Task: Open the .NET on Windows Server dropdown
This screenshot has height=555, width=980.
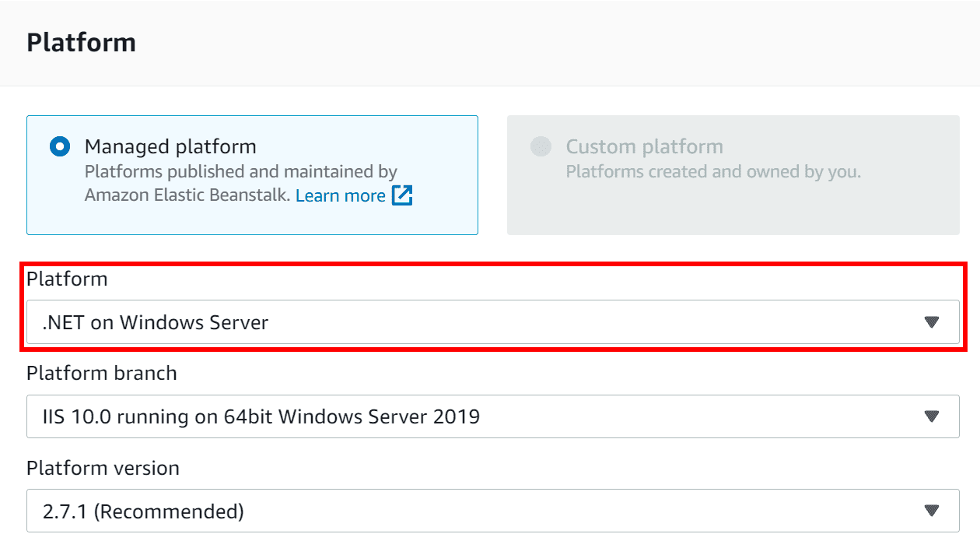Action: coord(467,322)
